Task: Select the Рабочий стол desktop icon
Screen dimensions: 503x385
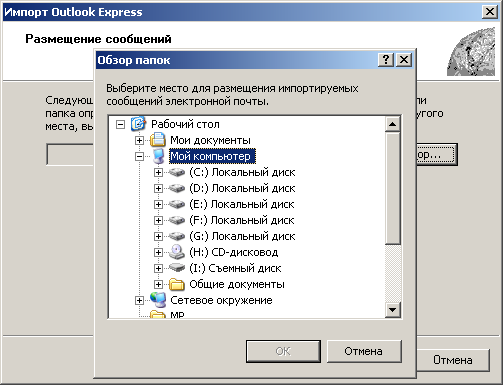Action: [x=138, y=124]
